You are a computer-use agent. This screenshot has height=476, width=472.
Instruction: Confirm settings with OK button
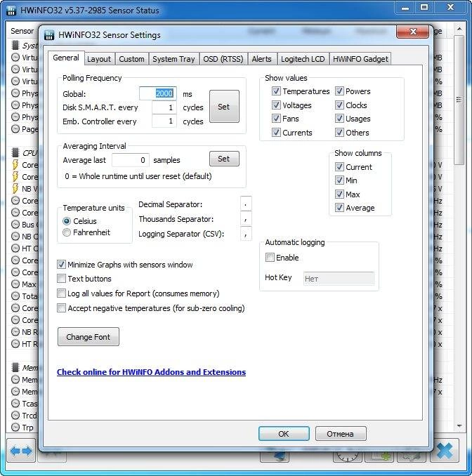click(284, 433)
